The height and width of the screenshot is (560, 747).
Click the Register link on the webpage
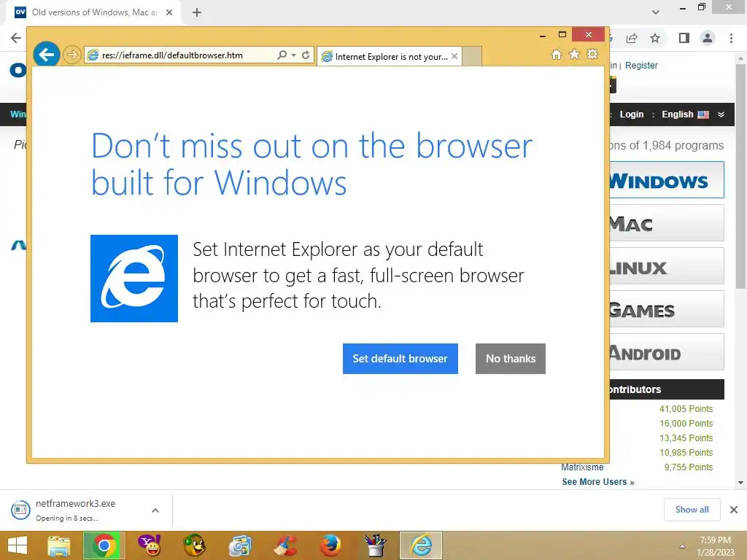(641, 65)
